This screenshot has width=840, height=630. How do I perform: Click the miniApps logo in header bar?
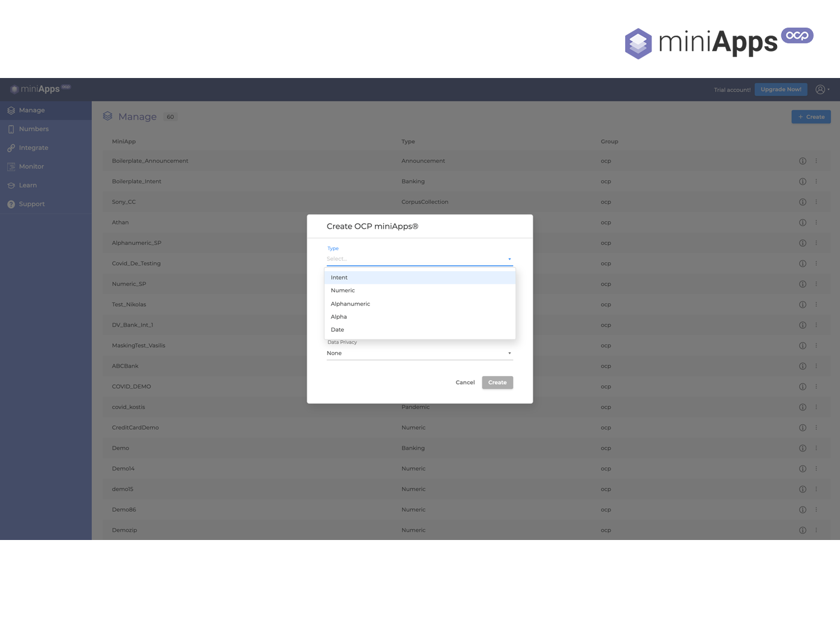click(x=40, y=89)
